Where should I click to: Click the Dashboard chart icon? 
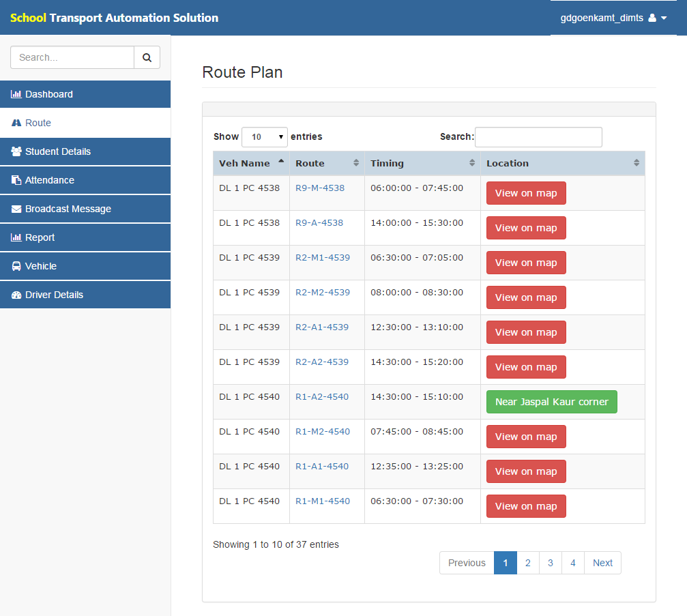(x=16, y=94)
